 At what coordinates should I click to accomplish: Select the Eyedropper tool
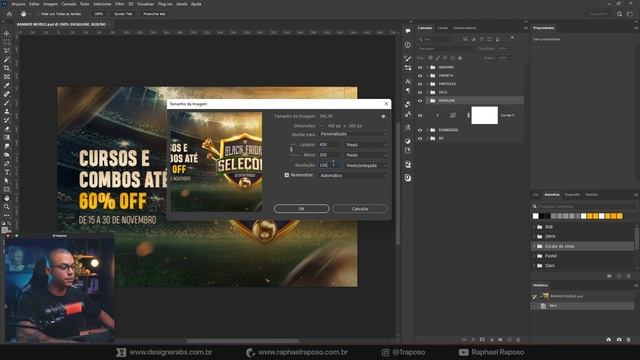(x=7, y=85)
